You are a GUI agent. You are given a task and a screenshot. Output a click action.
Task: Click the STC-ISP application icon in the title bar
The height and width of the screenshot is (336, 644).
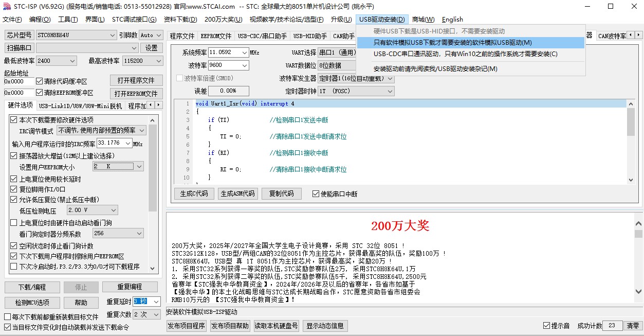pos(6,7)
